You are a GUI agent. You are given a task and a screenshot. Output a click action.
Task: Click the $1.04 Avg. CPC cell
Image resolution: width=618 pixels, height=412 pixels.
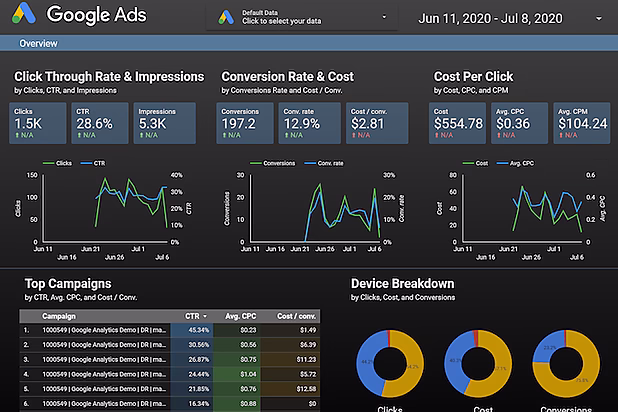[x=237, y=374]
